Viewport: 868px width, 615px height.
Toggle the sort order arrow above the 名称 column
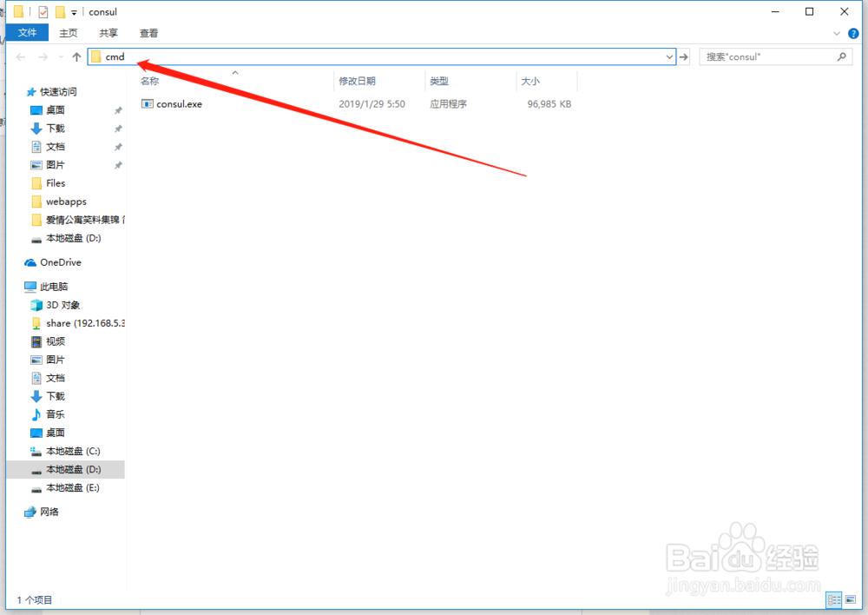pos(234,73)
